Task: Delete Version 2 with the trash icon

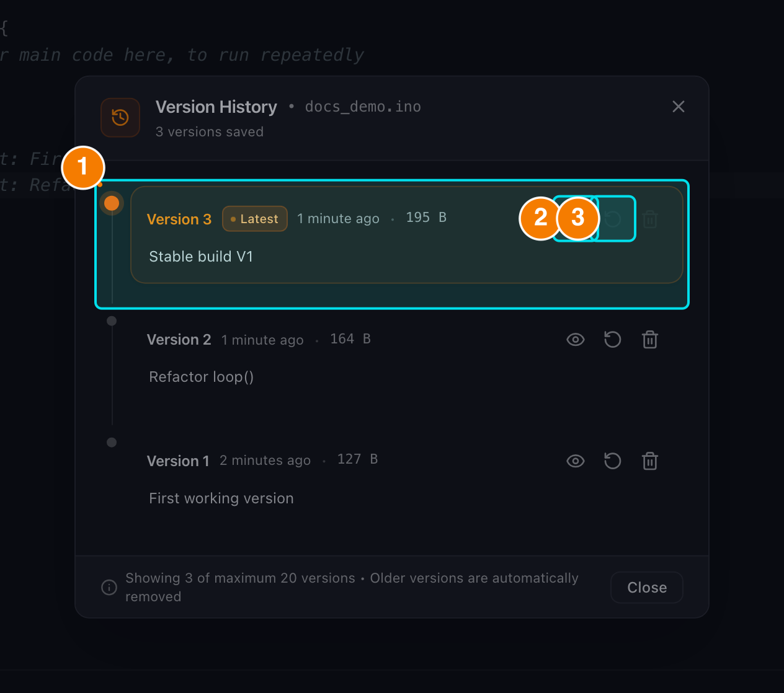Action: 650,340
